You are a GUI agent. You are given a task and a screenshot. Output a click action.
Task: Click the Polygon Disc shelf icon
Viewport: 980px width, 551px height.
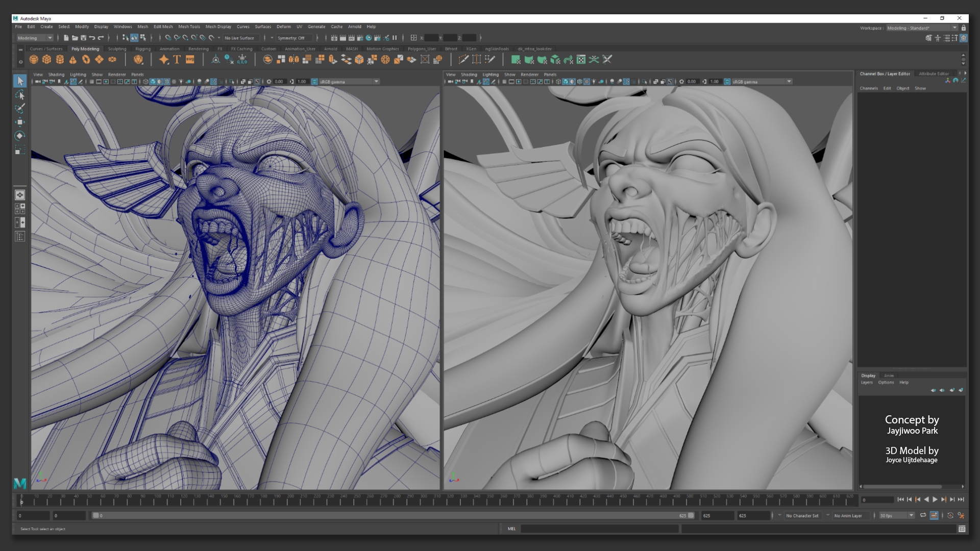point(112,60)
